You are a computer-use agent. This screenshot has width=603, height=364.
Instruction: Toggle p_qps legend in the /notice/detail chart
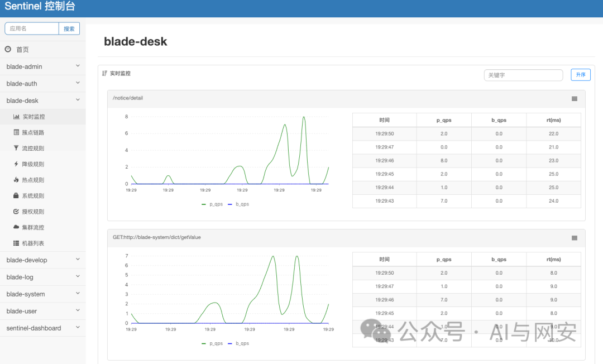point(212,204)
